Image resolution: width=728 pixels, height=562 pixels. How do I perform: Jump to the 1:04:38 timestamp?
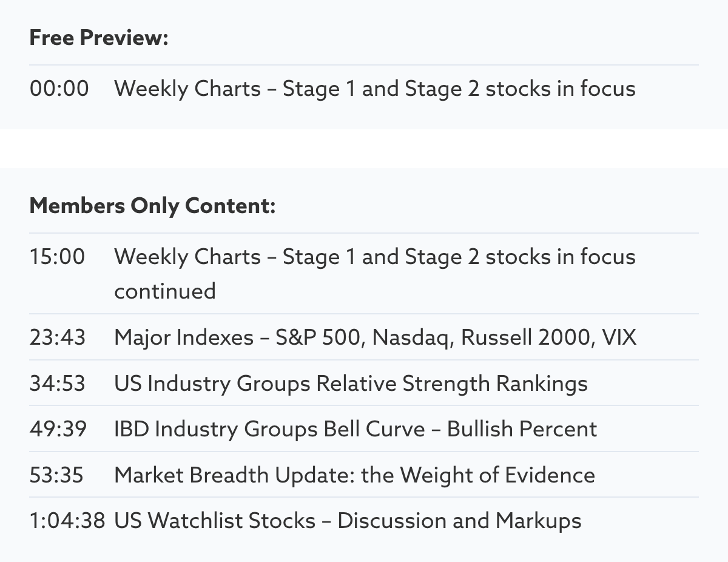[67, 521]
